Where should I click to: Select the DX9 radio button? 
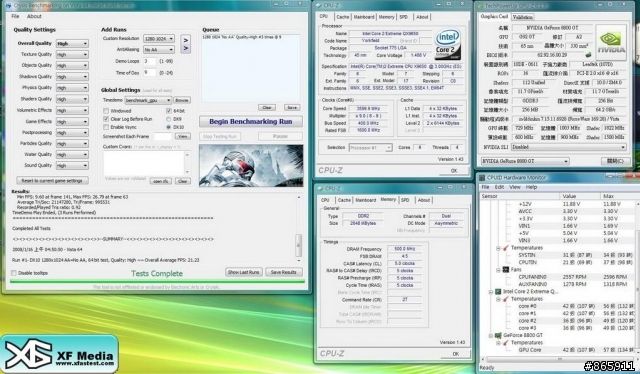click(x=169, y=119)
